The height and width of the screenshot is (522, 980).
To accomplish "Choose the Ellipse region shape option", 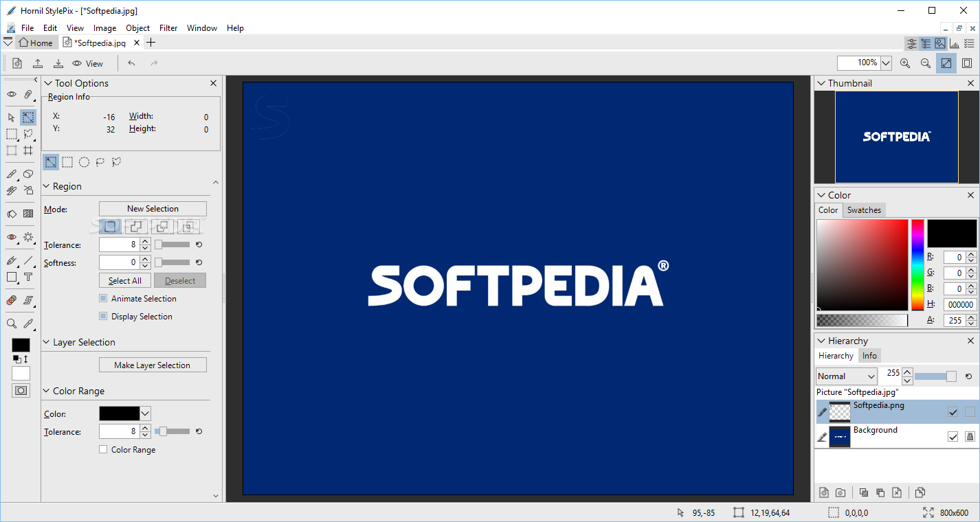I will tap(84, 162).
